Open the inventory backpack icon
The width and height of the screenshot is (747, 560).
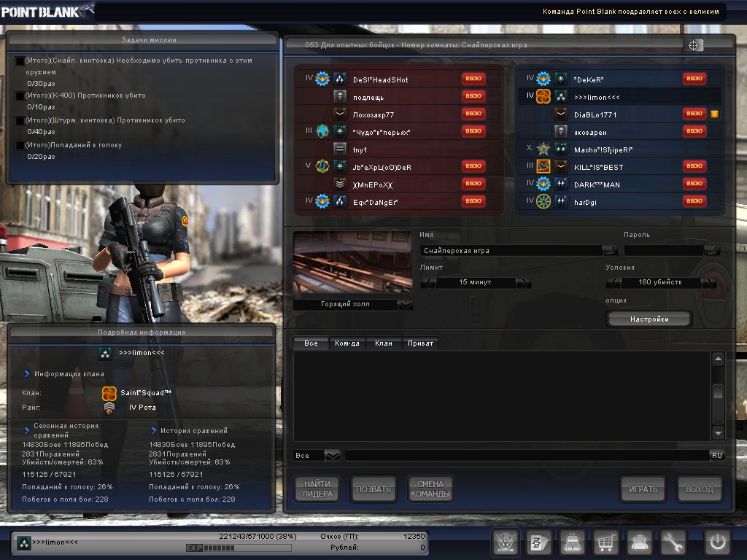coord(573,542)
